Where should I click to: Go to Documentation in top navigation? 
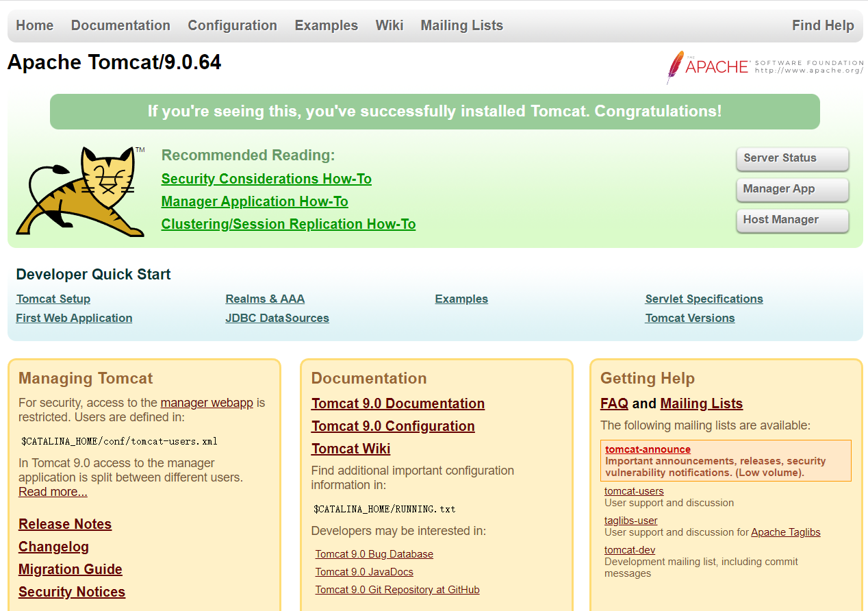(120, 25)
